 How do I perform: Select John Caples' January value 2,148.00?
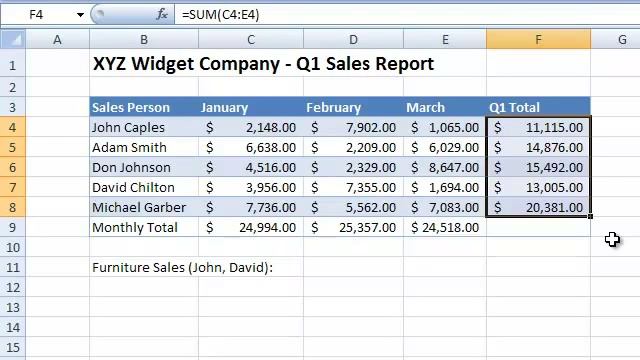251,127
